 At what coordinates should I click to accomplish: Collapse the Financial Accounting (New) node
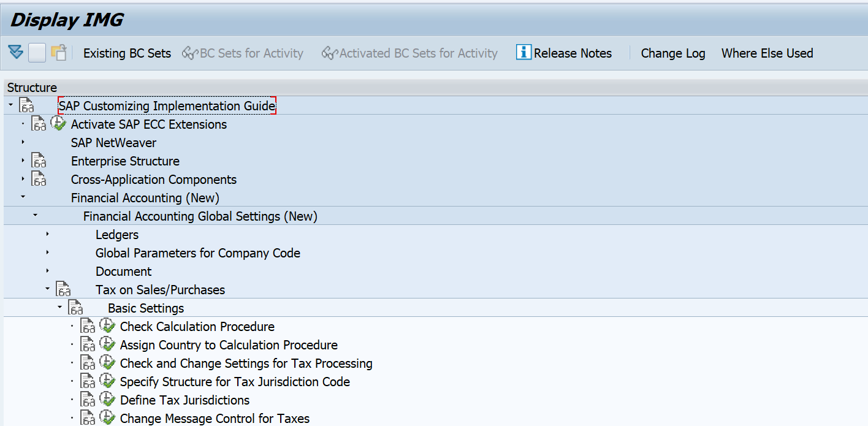[x=23, y=197]
